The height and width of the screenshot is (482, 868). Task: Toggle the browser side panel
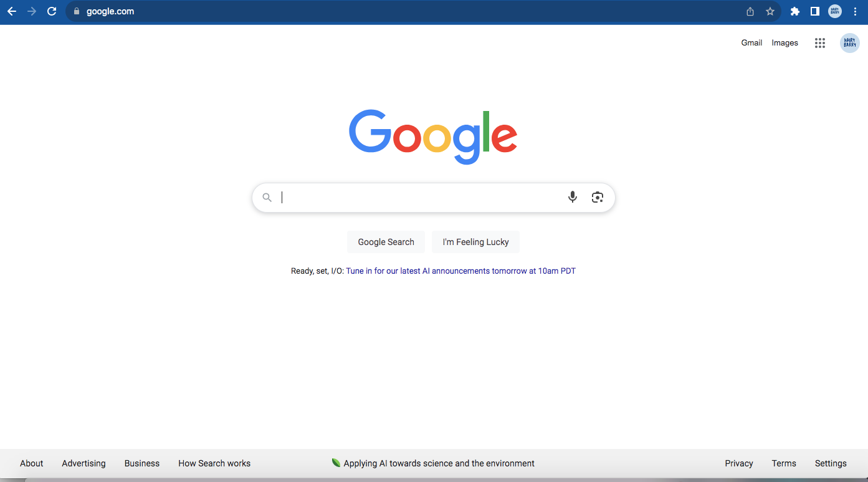tap(814, 11)
